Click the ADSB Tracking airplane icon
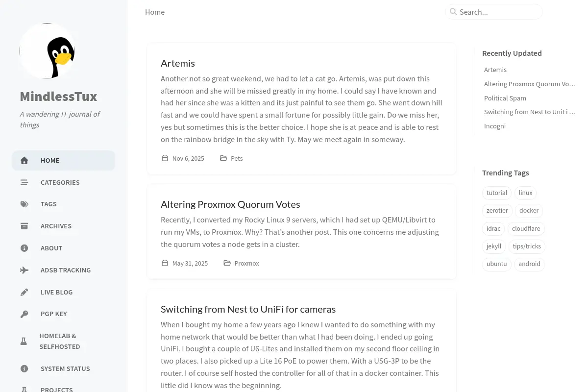 click(x=24, y=270)
